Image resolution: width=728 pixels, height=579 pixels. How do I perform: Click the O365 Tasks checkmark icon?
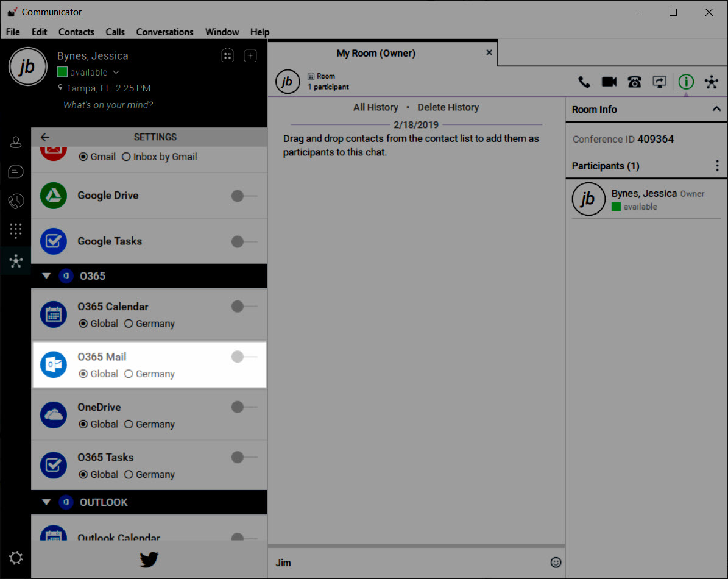coord(54,465)
